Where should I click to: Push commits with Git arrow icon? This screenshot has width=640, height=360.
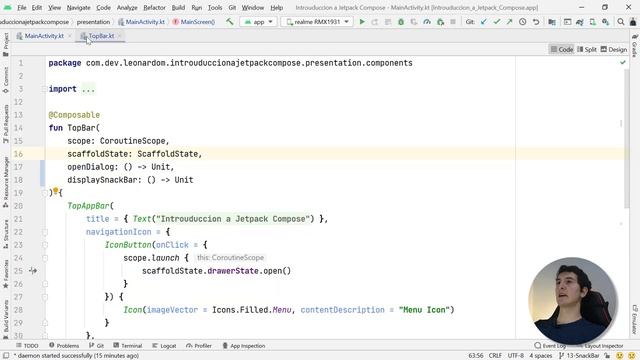click(509, 22)
